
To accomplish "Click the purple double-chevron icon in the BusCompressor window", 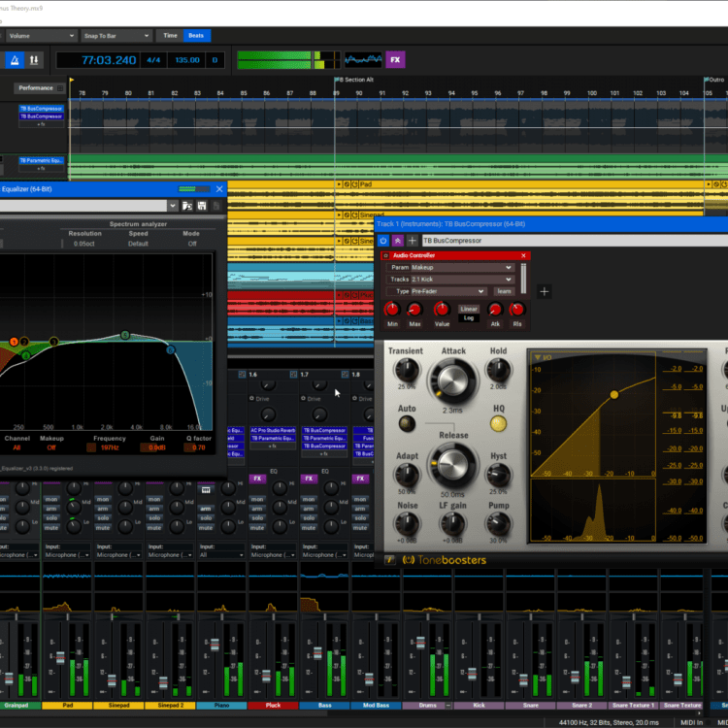I will (x=397, y=241).
